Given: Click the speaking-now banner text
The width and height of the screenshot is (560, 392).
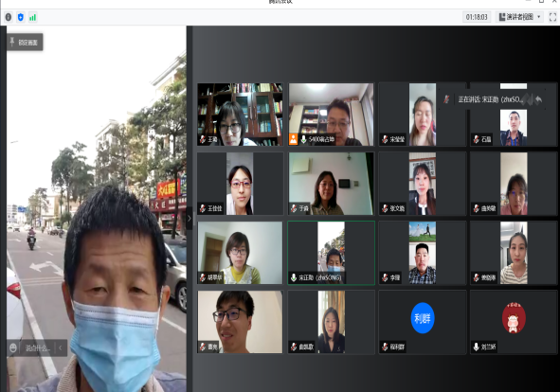Looking at the screenshot, I should pos(491,99).
